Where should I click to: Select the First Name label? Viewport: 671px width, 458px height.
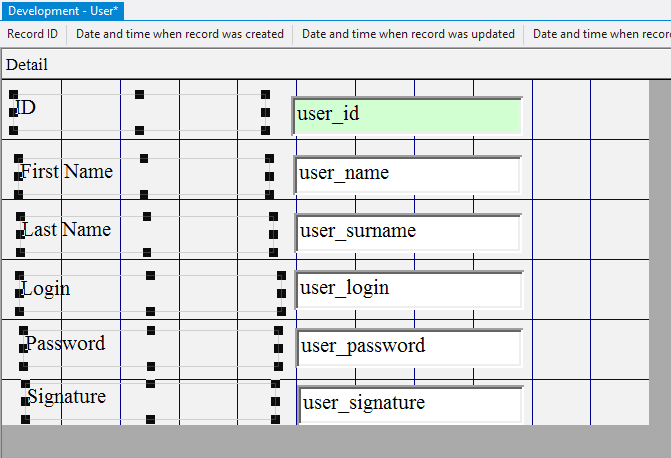click(67, 171)
